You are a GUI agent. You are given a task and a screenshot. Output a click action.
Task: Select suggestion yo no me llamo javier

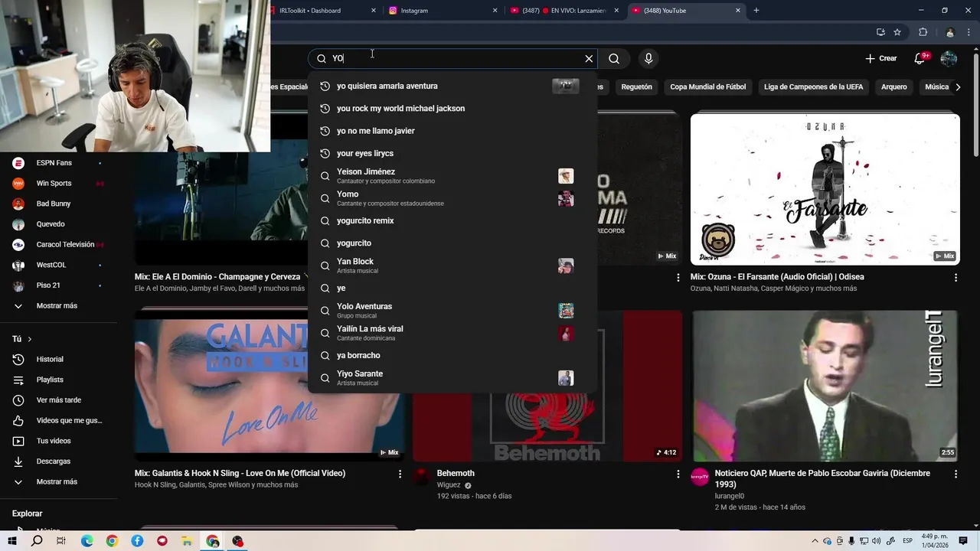(x=452, y=131)
